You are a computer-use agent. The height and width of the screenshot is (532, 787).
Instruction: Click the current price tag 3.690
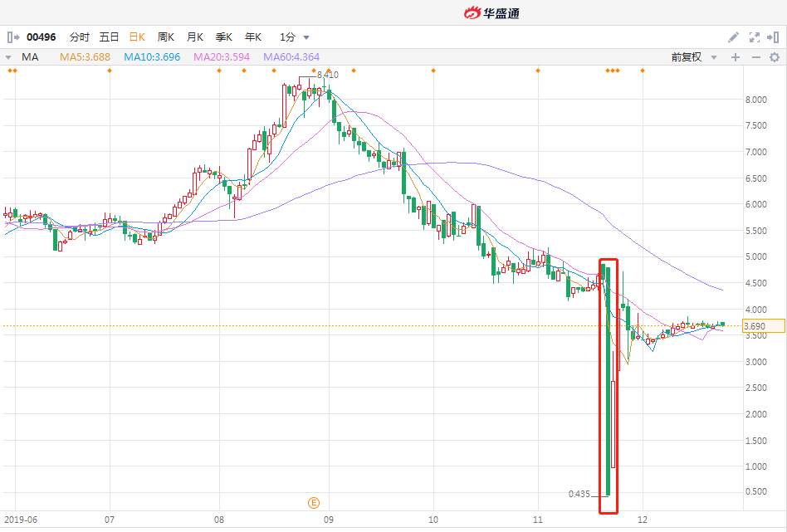click(x=763, y=325)
